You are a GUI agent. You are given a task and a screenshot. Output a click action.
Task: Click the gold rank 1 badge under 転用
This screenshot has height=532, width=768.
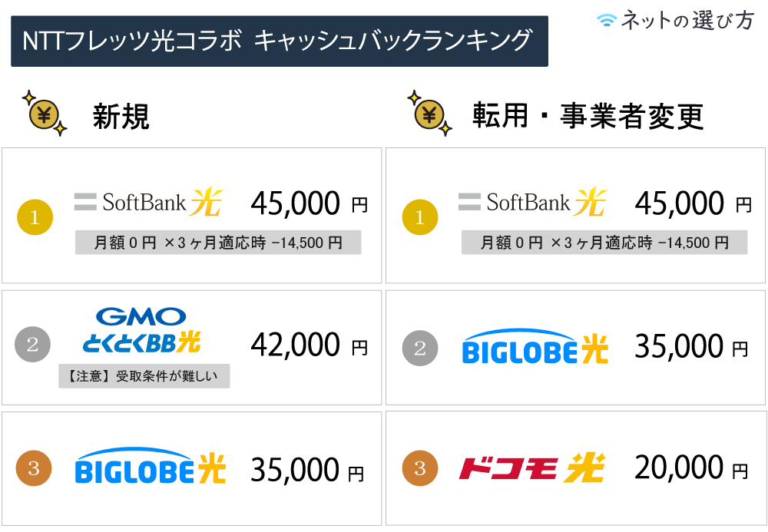tap(420, 217)
